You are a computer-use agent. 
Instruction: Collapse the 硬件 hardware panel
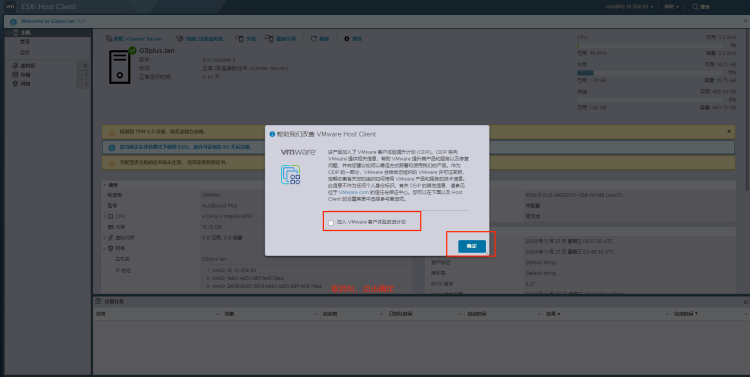pyautogui.click(x=105, y=185)
